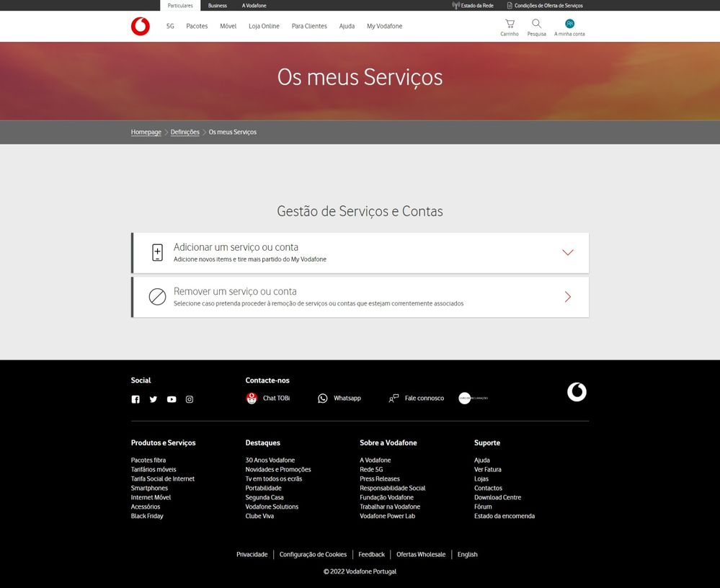Switch to the Business tab
This screenshot has width=720, height=588.
pyautogui.click(x=217, y=5)
